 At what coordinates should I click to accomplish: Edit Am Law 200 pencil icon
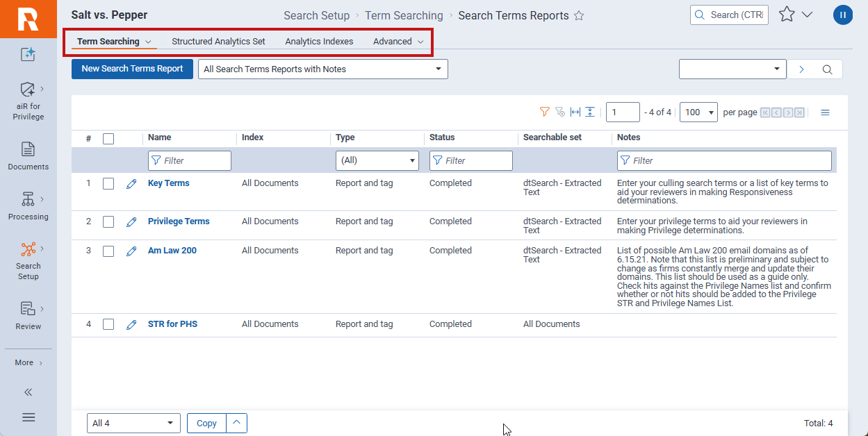pyautogui.click(x=131, y=251)
